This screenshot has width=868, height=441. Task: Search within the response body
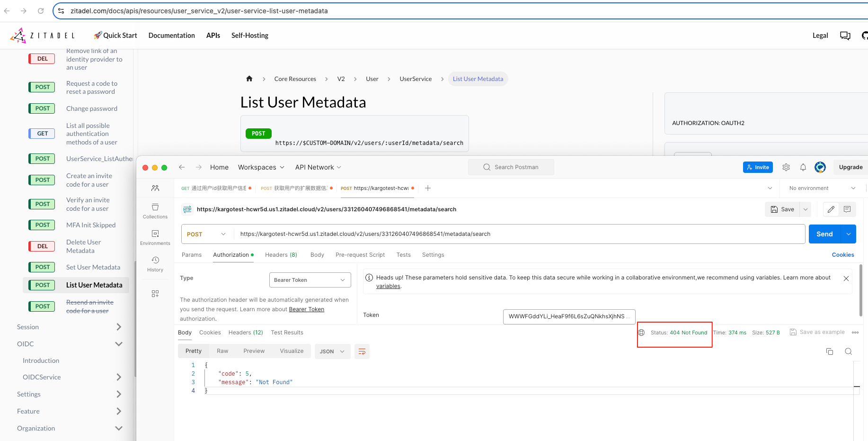tap(849, 351)
